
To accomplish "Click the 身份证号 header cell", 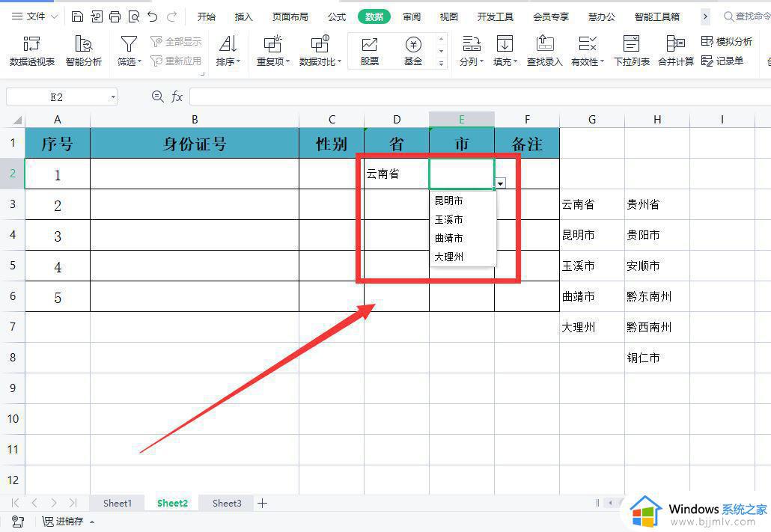I will [195, 143].
